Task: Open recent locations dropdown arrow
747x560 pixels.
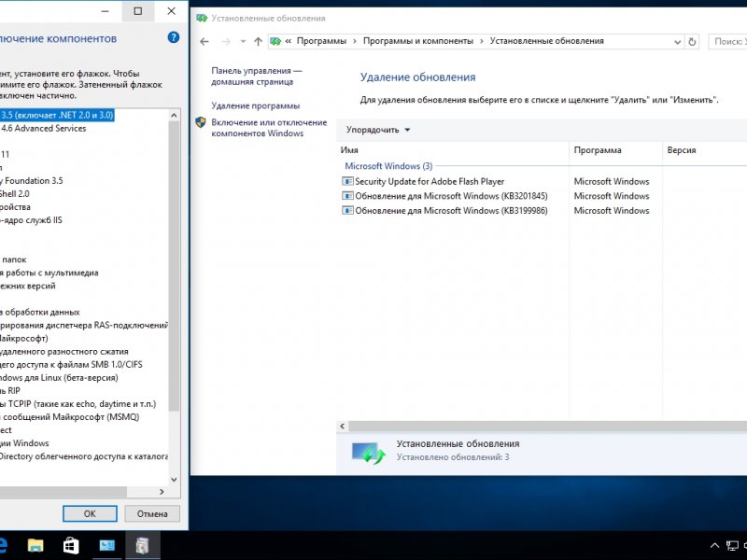Action: 243,41
